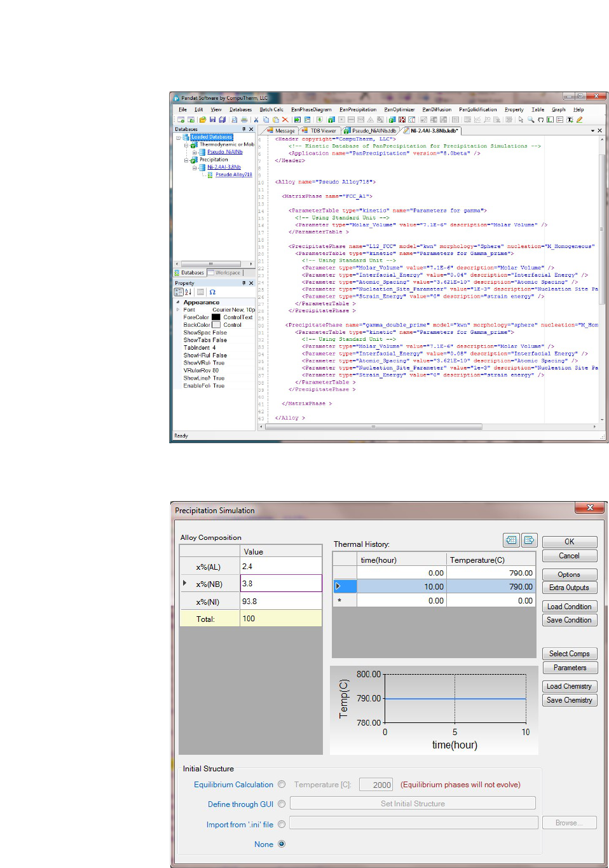This screenshot has height=868, width=609.
Task: Click the Databases panel horizontal scrollbar
Action: click(214, 264)
